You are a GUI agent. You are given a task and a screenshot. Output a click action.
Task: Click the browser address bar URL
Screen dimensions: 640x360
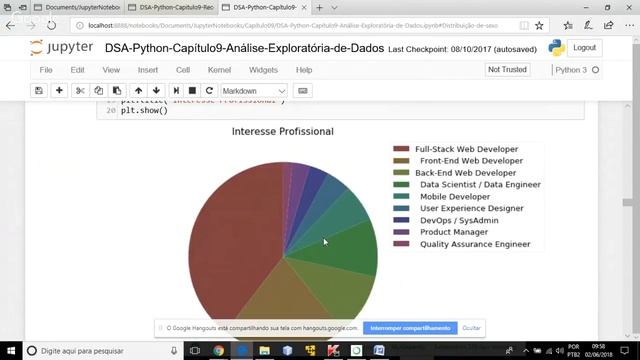[x=293, y=26]
